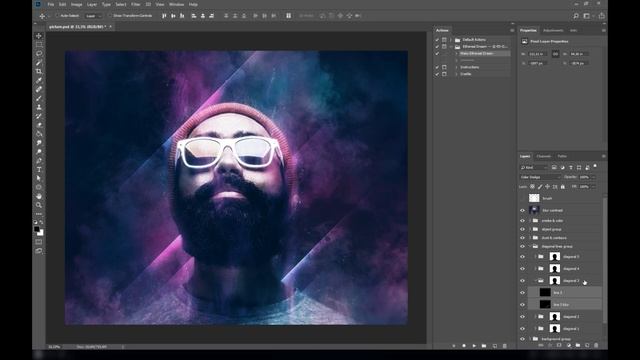This screenshot has width=640, height=360.
Task: Create new action set folder
Action: (484, 346)
